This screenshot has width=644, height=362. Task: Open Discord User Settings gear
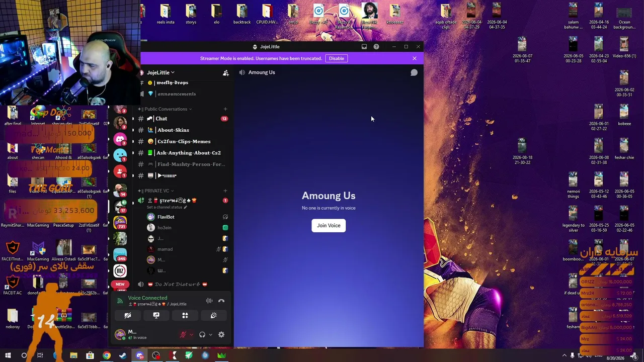[221, 335]
